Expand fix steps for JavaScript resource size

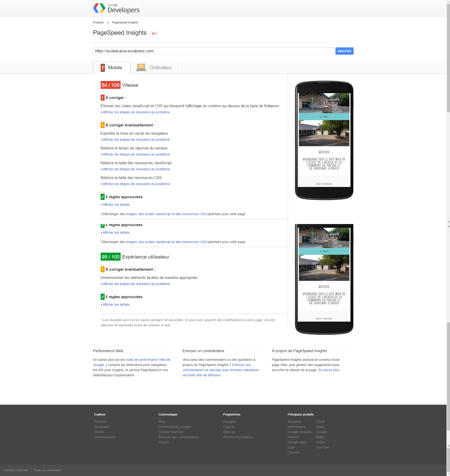pos(136,169)
